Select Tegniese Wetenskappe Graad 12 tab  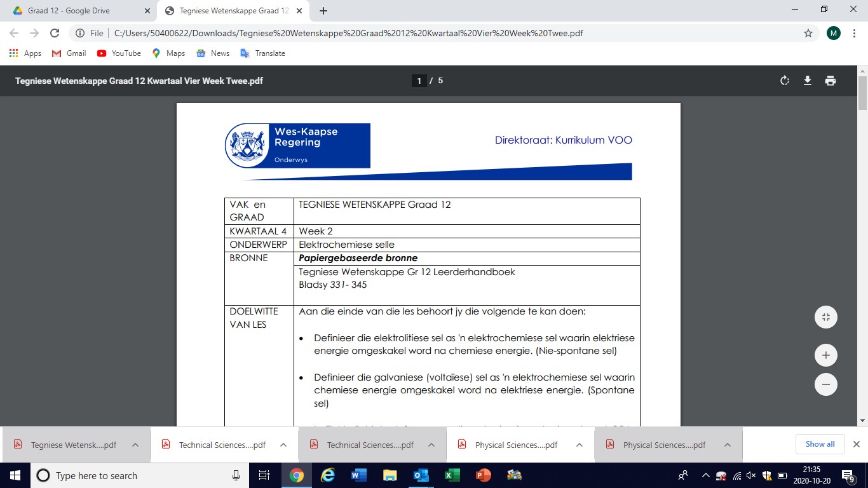click(x=232, y=11)
